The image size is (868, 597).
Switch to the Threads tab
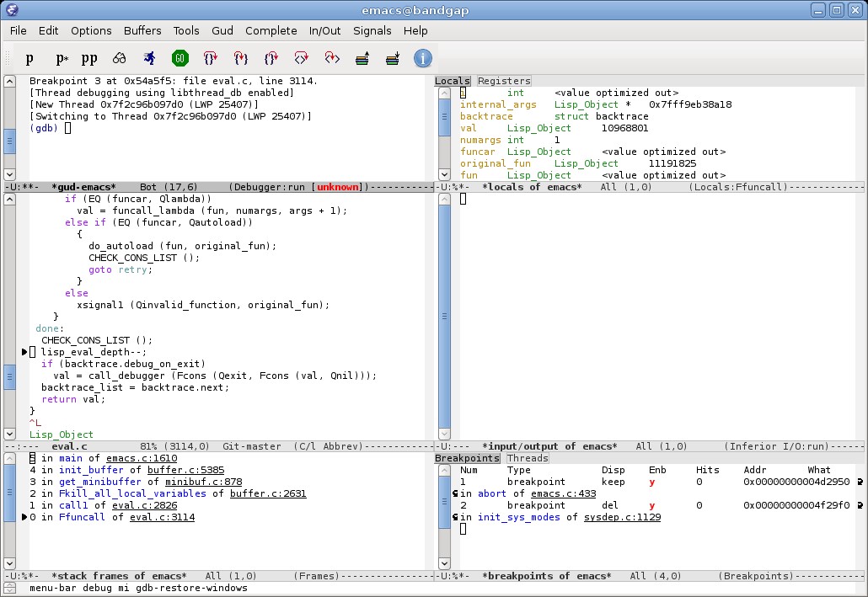click(x=528, y=458)
